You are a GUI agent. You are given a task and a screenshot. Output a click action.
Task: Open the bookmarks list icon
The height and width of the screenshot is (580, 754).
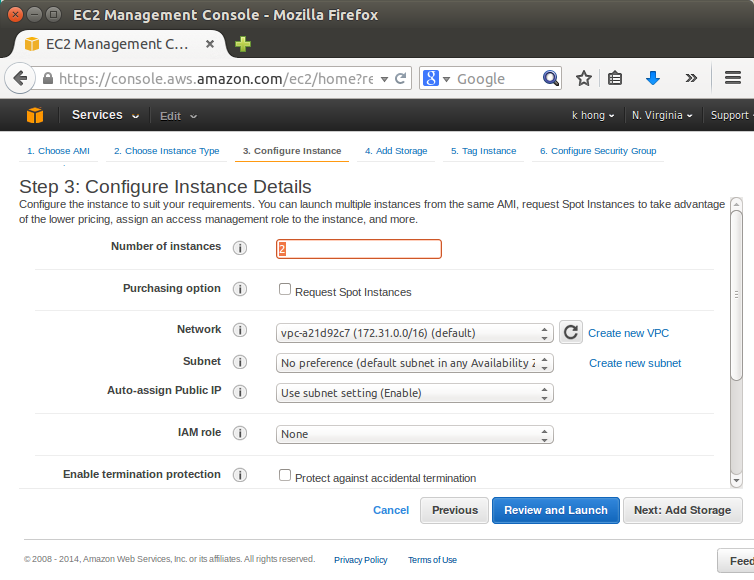(x=615, y=78)
